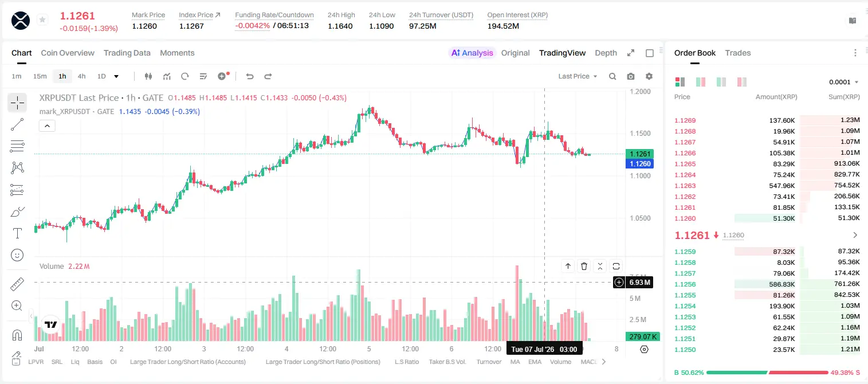Viewport: 868px width, 384px height.
Task: Open the 1D timeframe dropdown arrow
Action: pyautogui.click(x=116, y=76)
